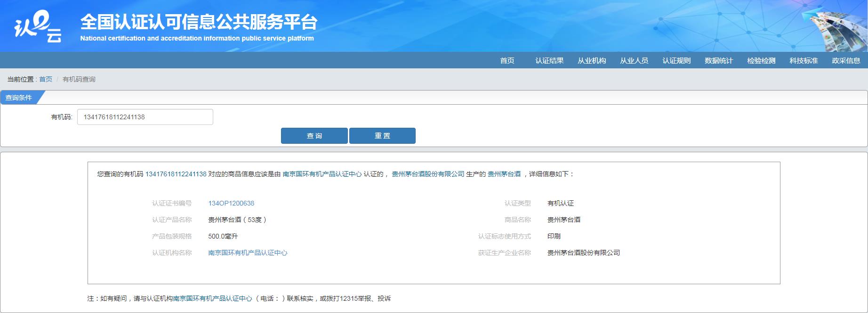Click the 认证类型 label
The height and width of the screenshot is (313, 868).
518,203
